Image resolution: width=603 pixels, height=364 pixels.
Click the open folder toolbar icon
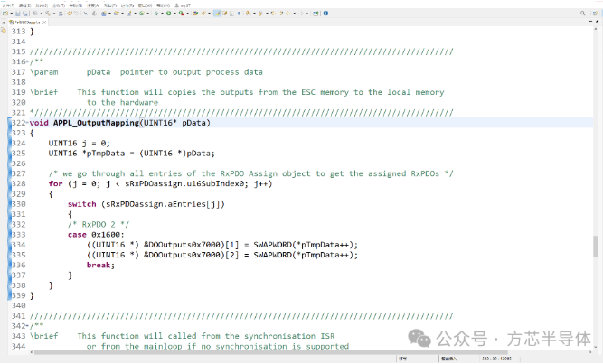[x=195, y=13]
